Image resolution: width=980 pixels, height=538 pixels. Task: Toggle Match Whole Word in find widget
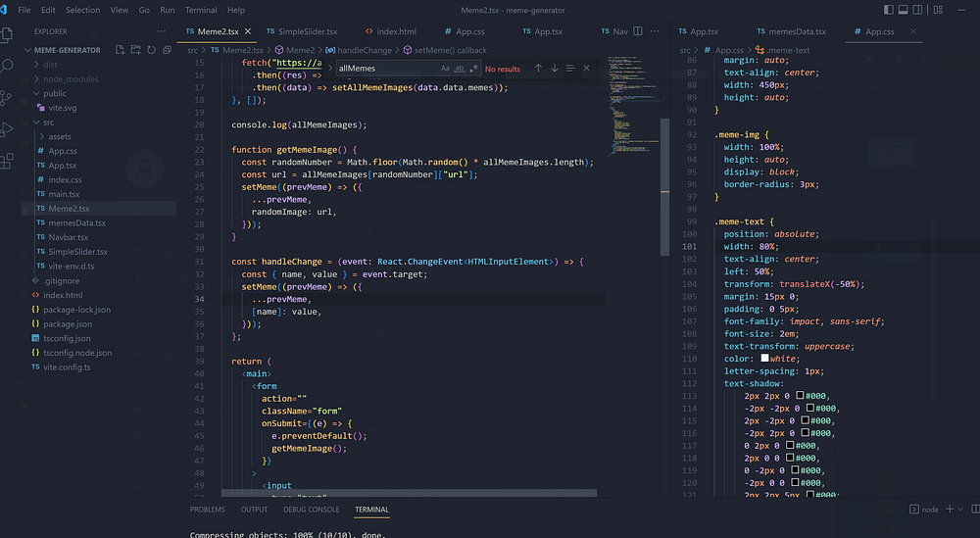460,69
